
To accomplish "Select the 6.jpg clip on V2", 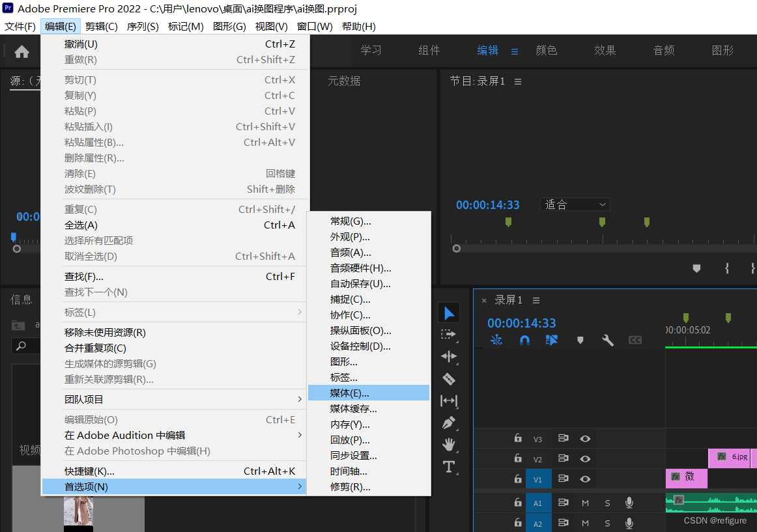I will pyautogui.click(x=730, y=458).
